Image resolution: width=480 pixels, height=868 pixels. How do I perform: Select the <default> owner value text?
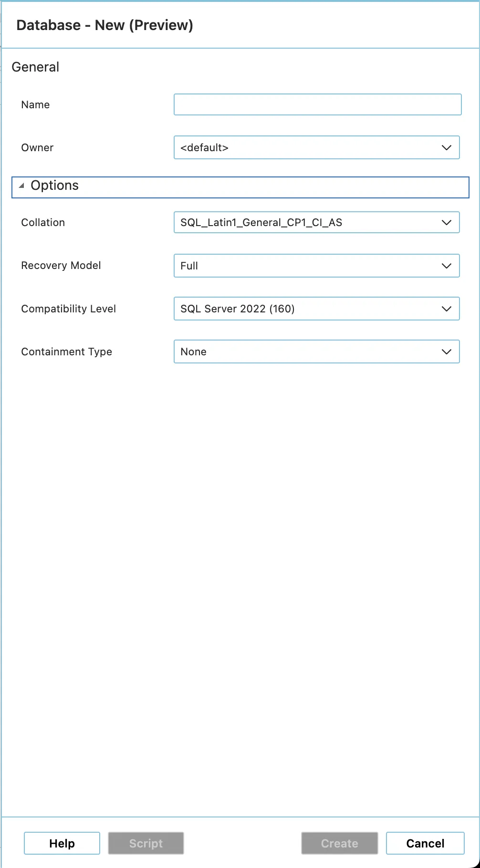point(204,148)
